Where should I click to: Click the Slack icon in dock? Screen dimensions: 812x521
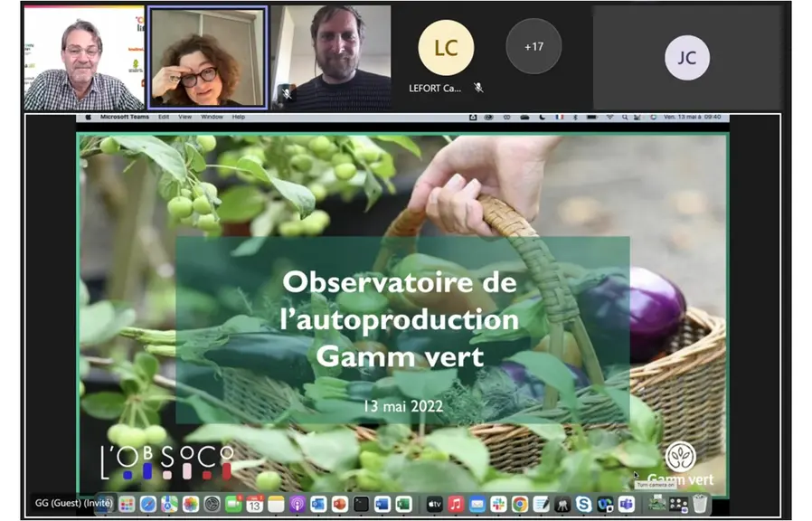(498, 504)
